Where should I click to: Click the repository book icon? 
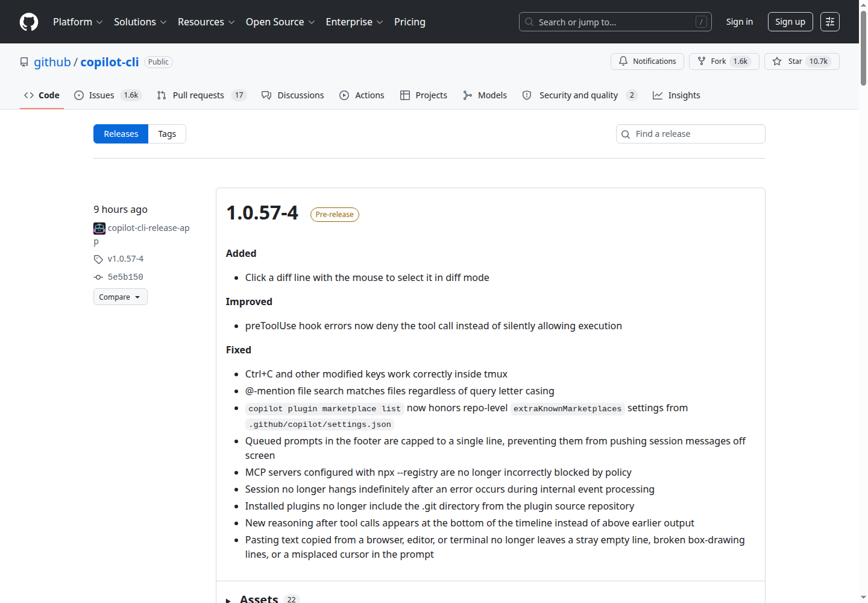[x=24, y=62]
